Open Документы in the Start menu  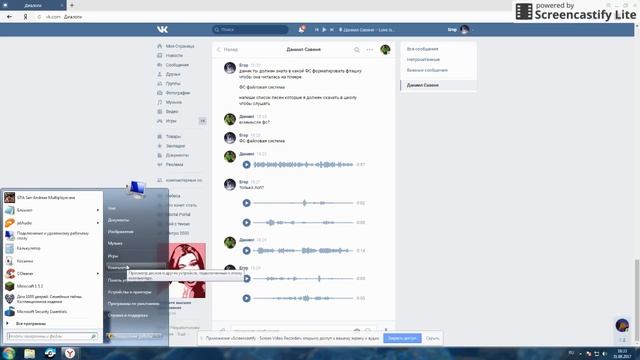[x=118, y=220]
